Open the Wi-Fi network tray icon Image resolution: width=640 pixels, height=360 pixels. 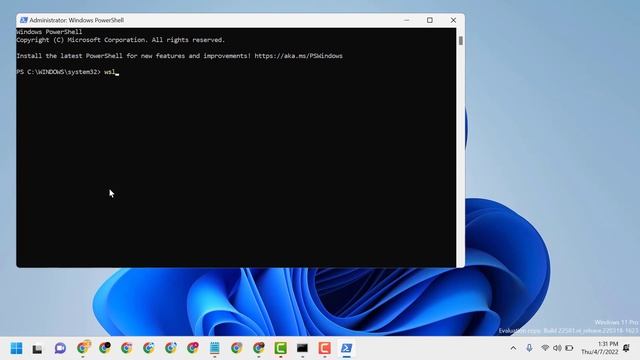pyautogui.click(x=545, y=348)
